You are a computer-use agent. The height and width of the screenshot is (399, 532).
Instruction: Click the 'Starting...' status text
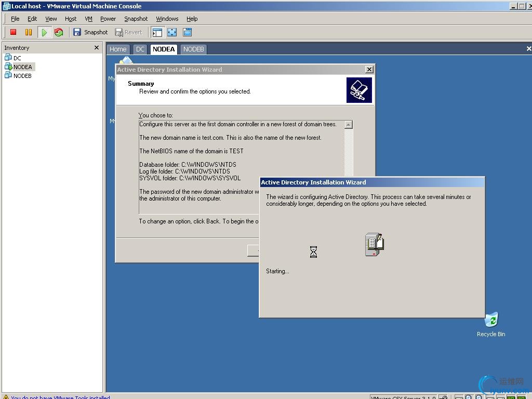tap(277, 271)
